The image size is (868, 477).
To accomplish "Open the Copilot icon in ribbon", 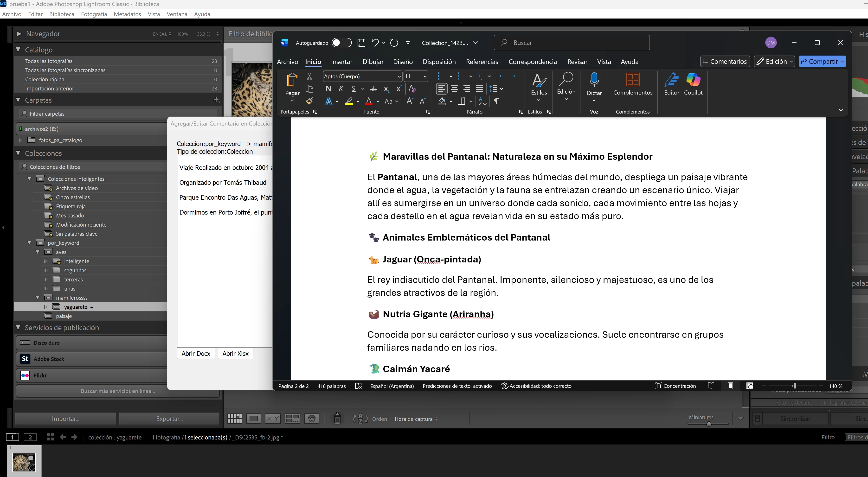I will (693, 80).
